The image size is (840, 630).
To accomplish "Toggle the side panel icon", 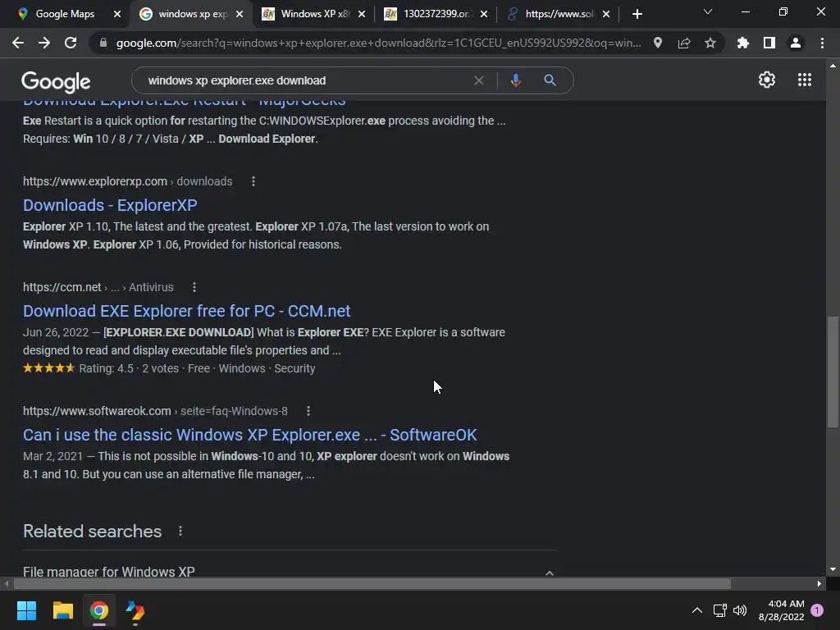I will pyautogui.click(x=769, y=43).
